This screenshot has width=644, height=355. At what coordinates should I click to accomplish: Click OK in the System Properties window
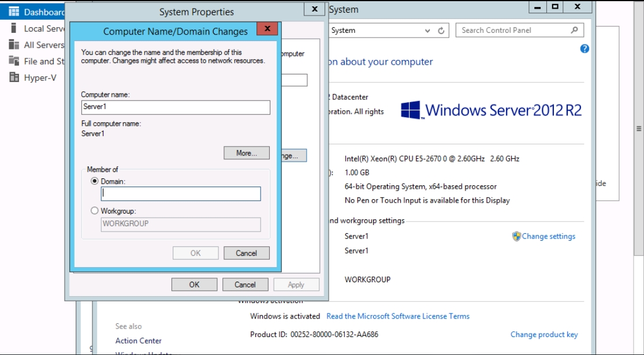(194, 285)
